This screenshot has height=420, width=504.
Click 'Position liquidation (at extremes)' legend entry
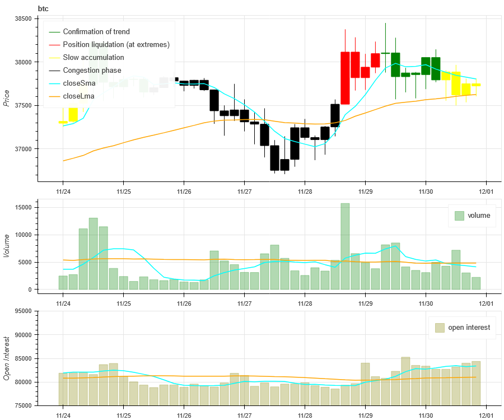coord(116,44)
